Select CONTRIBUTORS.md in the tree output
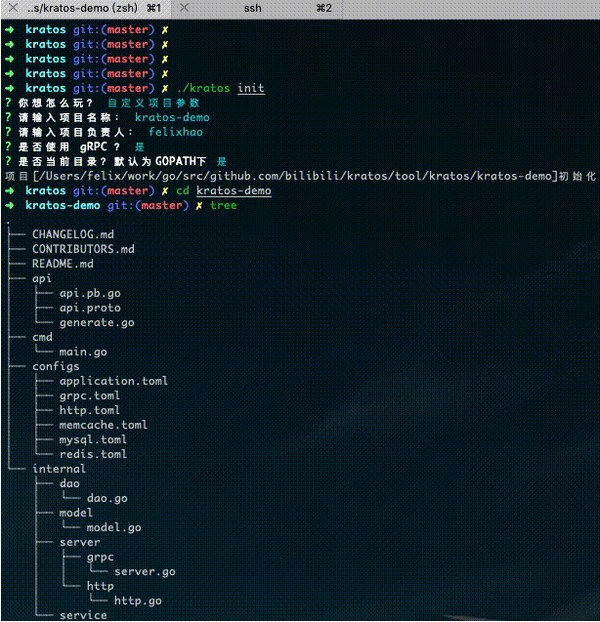 point(83,249)
